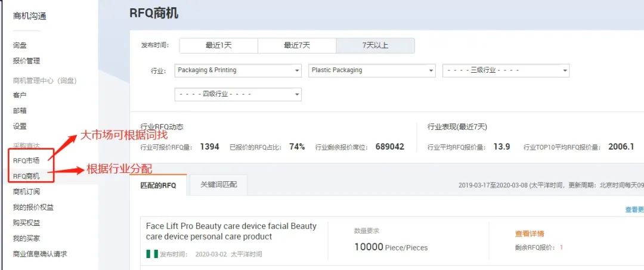Switch to the 关键词匹配 tab

pos(218,185)
